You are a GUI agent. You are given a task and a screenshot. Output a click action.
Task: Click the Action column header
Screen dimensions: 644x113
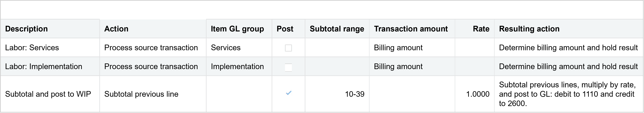tap(116, 29)
